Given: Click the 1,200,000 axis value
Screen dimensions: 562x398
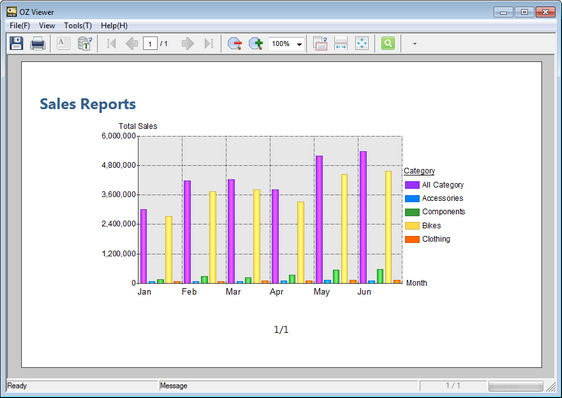Looking at the screenshot, I should tap(119, 254).
